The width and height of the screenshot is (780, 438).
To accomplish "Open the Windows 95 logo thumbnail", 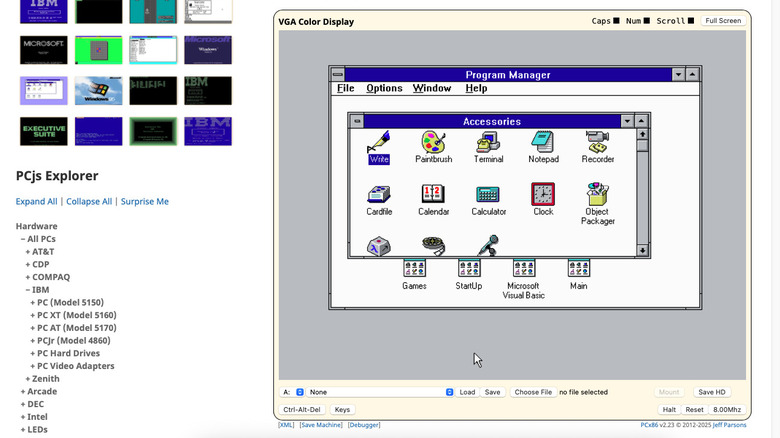I will (x=98, y=91).
